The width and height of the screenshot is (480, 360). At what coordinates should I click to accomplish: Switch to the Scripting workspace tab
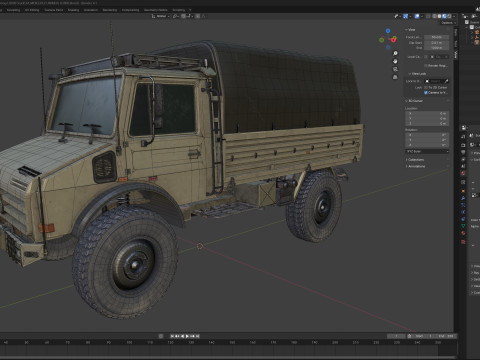(x=178, y=10)
